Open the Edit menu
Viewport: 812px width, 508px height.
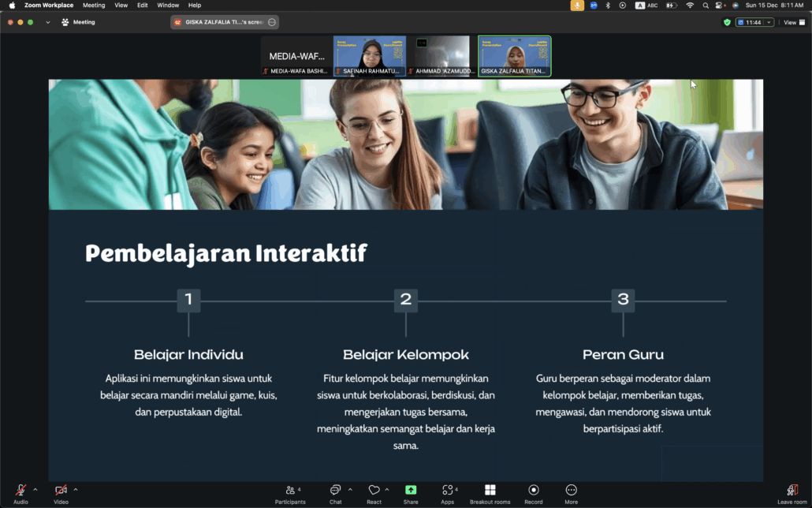tap(143, 6)
